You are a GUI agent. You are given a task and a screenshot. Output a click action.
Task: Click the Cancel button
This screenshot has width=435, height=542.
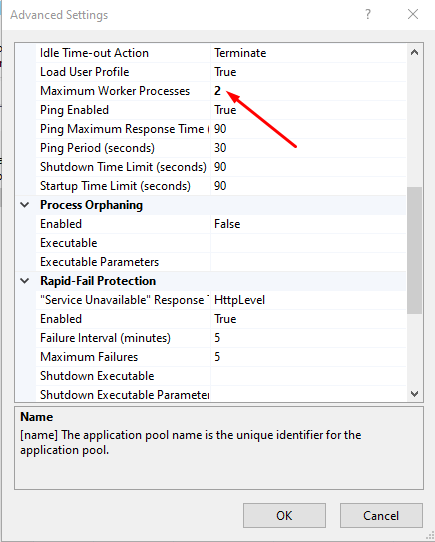pos(381,515)
